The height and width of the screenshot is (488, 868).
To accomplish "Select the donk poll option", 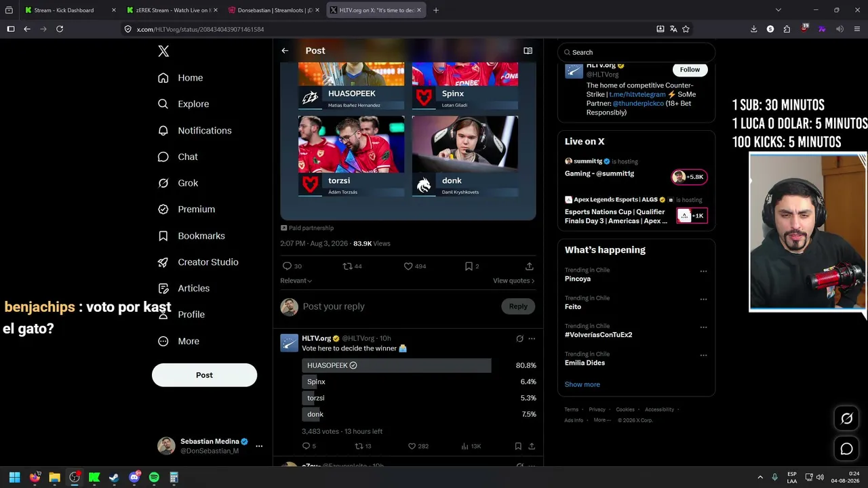I will point(418,414).
